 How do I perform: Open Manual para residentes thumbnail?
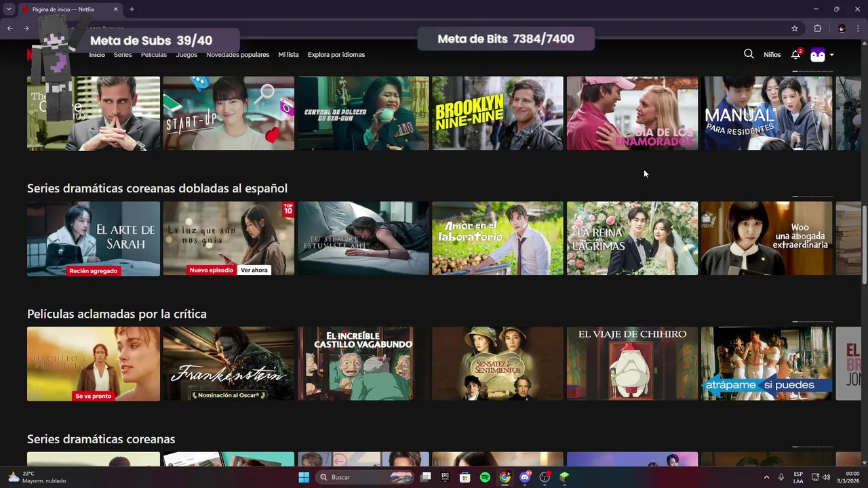[766, 113]
